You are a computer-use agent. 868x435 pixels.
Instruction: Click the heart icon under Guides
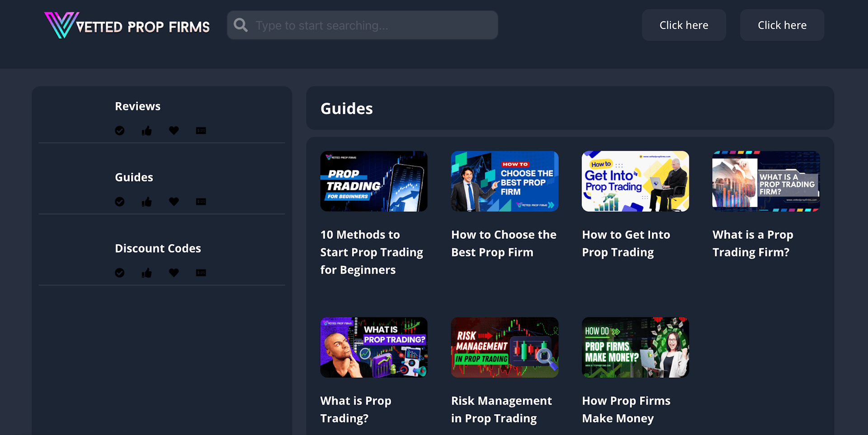tap(174, 202)
